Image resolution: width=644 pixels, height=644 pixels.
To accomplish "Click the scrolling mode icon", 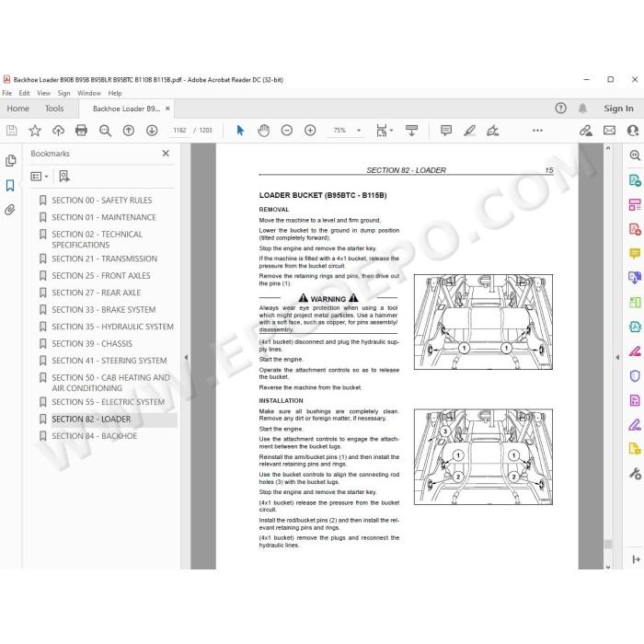I will 411,131.
